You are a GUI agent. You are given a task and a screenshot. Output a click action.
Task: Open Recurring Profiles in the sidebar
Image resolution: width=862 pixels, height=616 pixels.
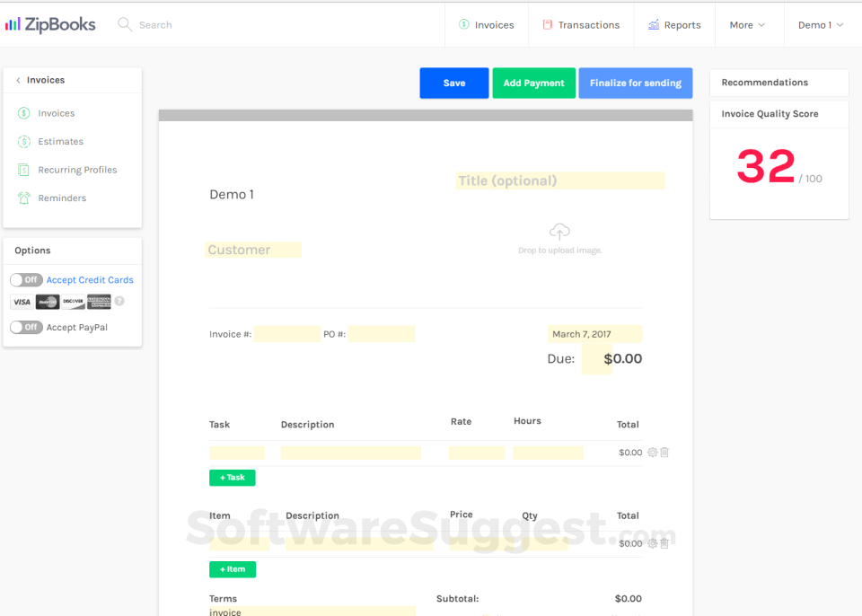pos(77,170)
